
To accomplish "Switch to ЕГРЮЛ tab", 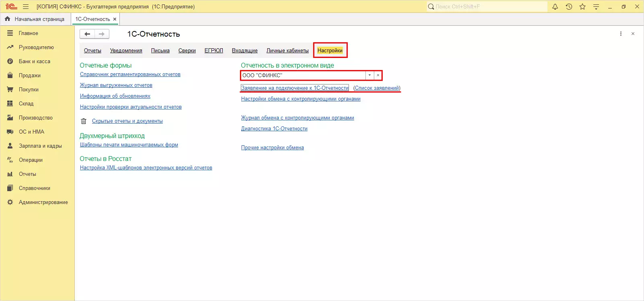I will click(214, 51).
